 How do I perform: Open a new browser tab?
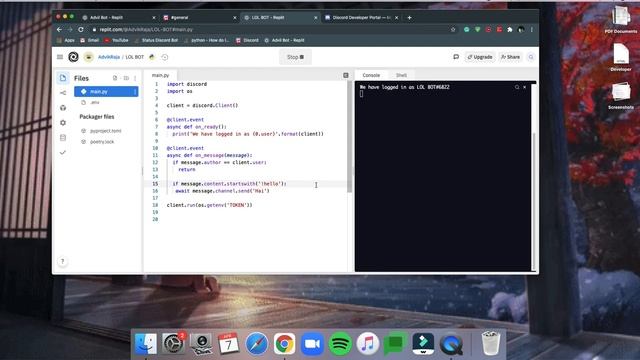coord(409,18)
